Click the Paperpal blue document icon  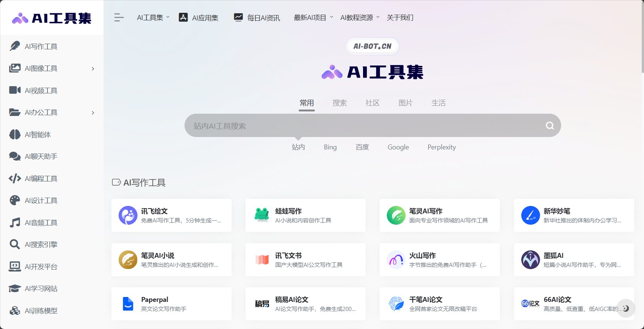tap(128, 304)
